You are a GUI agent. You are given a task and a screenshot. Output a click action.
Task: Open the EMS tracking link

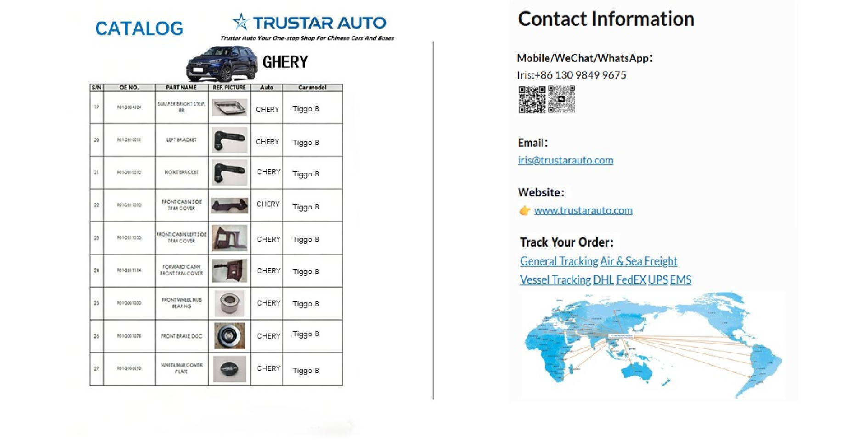point(681,280)
